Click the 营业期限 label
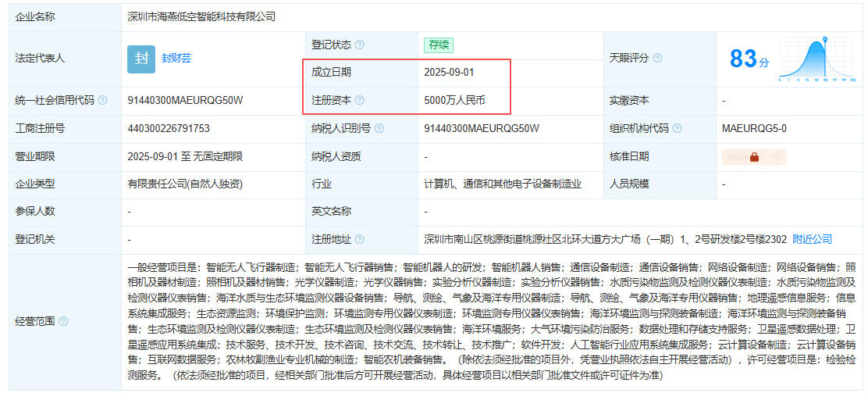Image resolution: width=868 pixels, height=393 pixels. click(35, 157)
